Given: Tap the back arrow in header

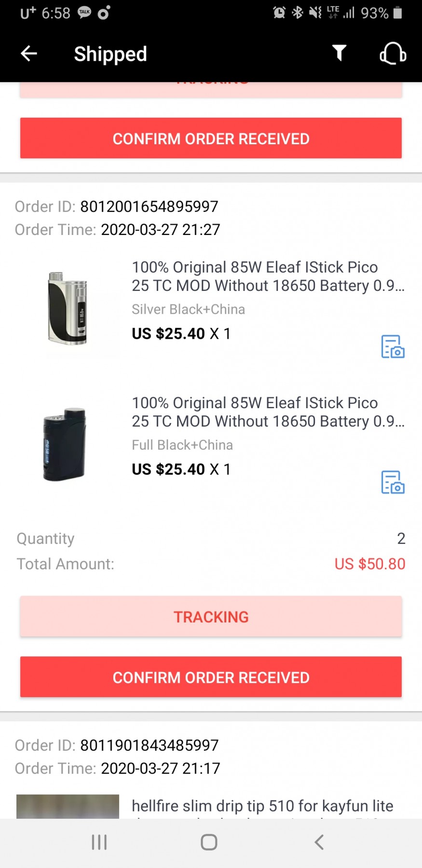Looking at the screenshot, I should coord(29,54).
